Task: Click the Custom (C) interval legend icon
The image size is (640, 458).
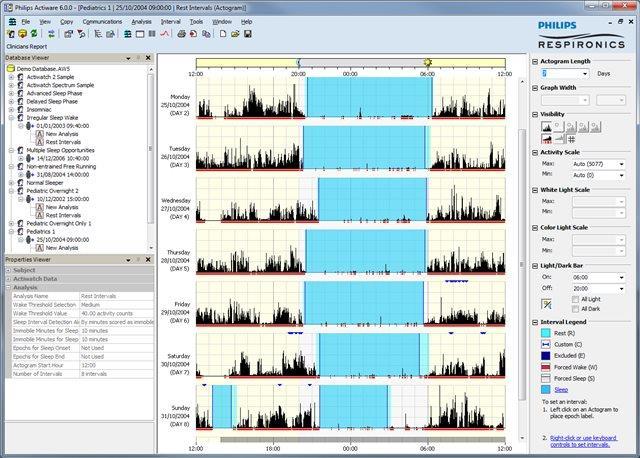Action: tap(546, 345)
